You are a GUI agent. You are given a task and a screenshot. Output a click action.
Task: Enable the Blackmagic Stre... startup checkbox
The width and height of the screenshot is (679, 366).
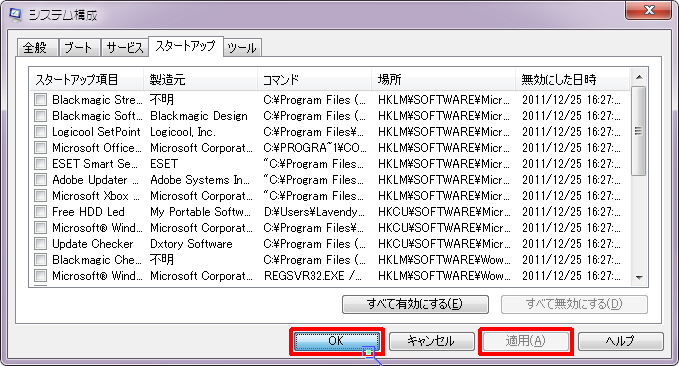(x=41, y=100)
